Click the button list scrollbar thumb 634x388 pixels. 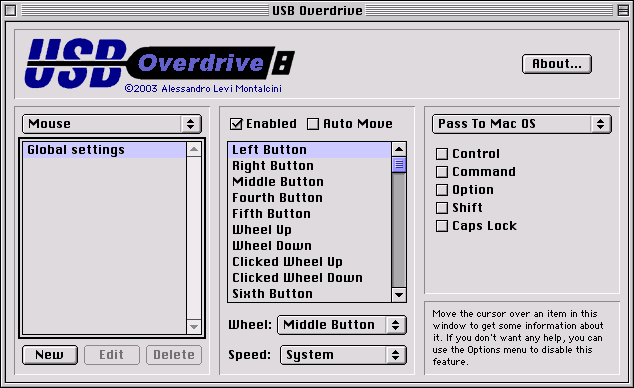click(x=399, y=165)
